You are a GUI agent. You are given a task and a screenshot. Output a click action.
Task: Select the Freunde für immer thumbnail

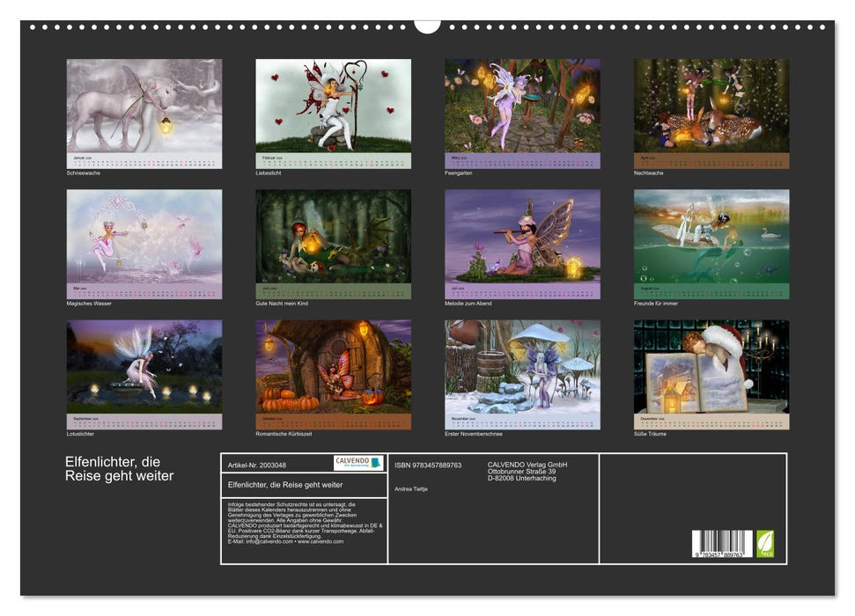[x=711, y=236]
